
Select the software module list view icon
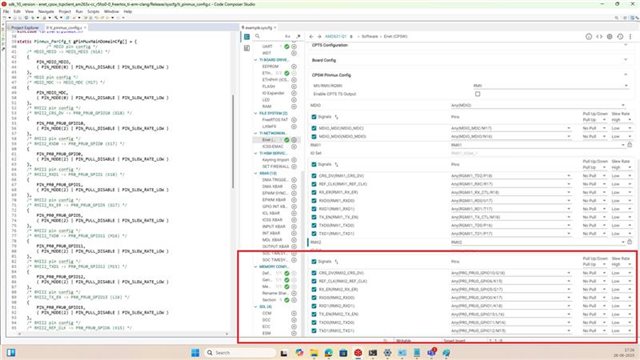247,36
